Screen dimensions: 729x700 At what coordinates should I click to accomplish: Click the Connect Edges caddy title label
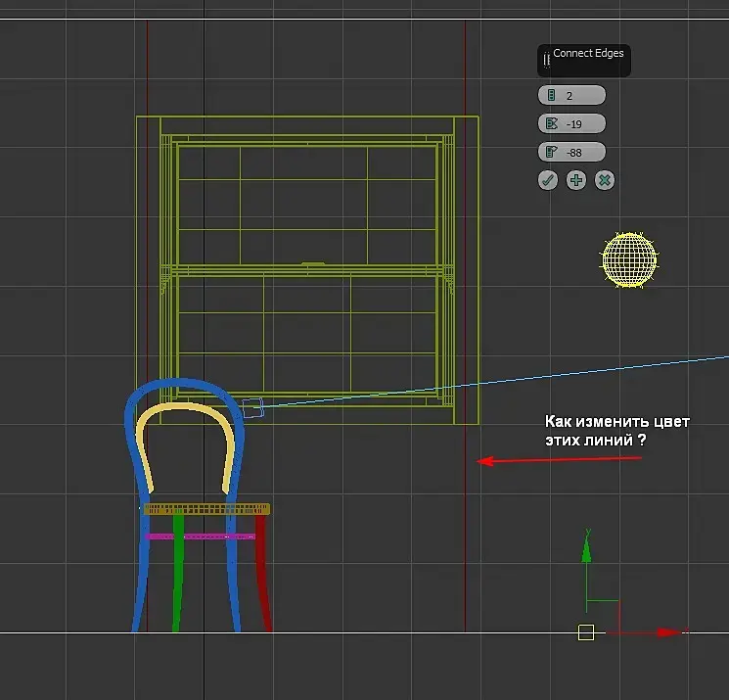pos(588,53)
